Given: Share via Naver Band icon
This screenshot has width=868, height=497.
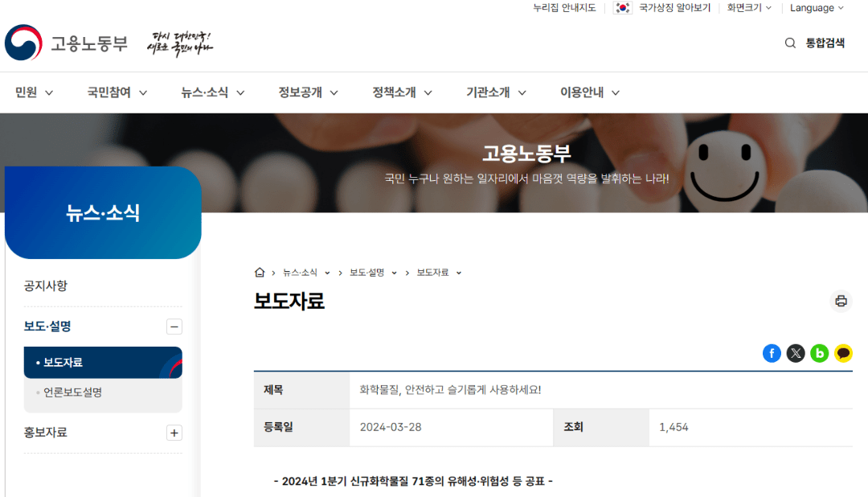Looking at the screenshot, I should point(819,353).
